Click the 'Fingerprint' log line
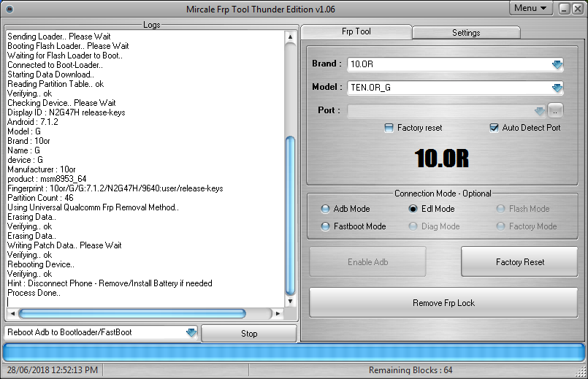This screenshot has width=588, height=379. tap(115, 188)
